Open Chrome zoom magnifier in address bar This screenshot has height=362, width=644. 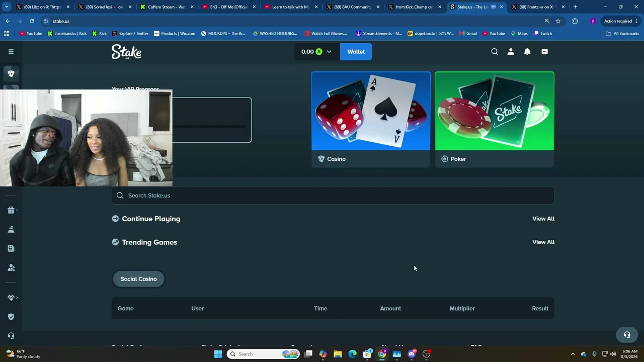pyautogui.click(x=547, y=21)
